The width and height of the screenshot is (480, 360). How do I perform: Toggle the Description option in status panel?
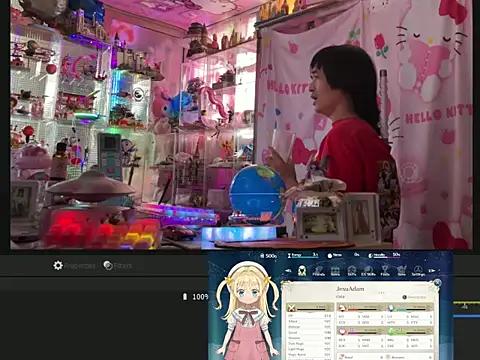415,297
